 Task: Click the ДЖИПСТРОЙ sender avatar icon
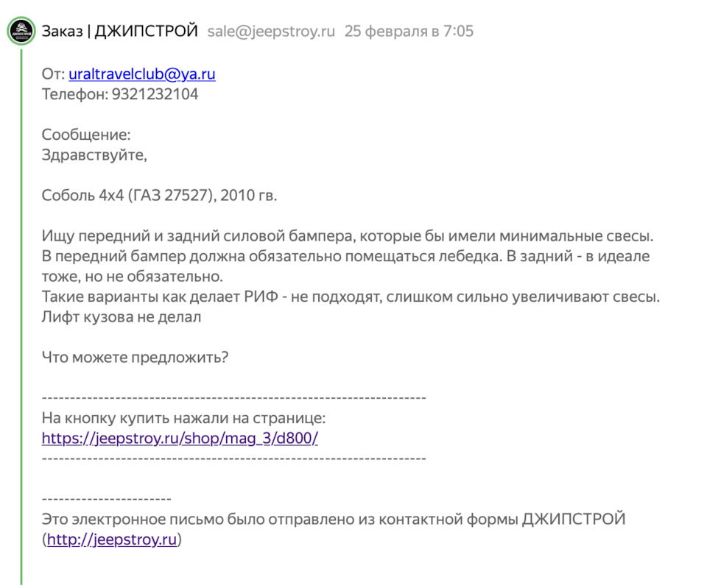click(21, 31)
